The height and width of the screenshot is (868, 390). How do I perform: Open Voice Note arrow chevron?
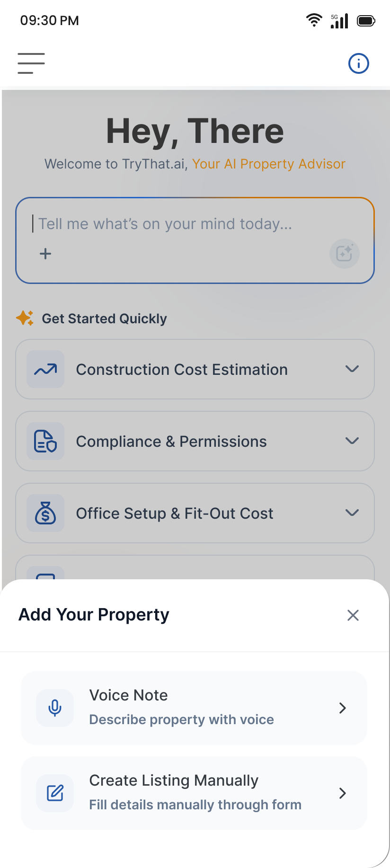click(343, 708)
